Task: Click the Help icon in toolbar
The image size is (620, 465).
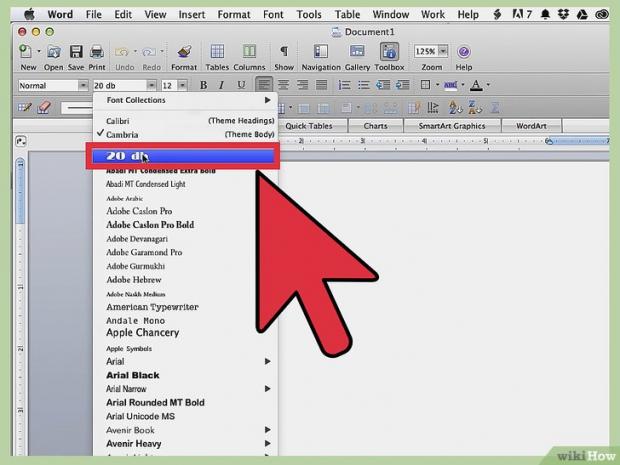Action: tap(463, 52)
